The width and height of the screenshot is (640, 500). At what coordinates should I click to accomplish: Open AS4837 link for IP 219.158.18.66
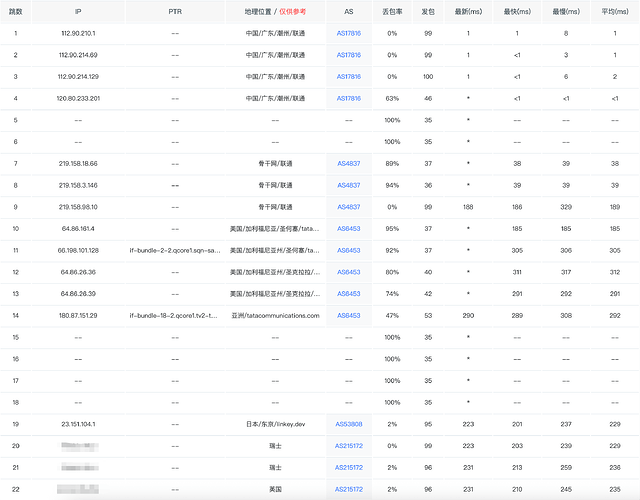click(x=349, y=164)
